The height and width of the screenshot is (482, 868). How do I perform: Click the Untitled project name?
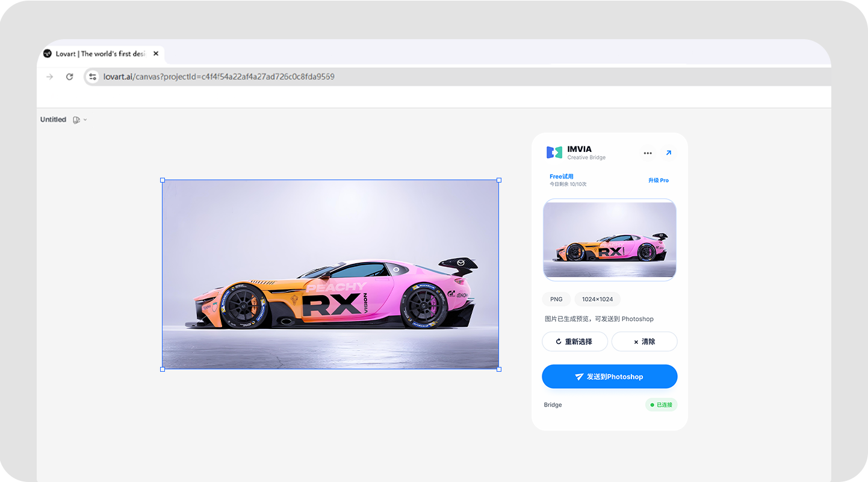[x=53, y=119]
